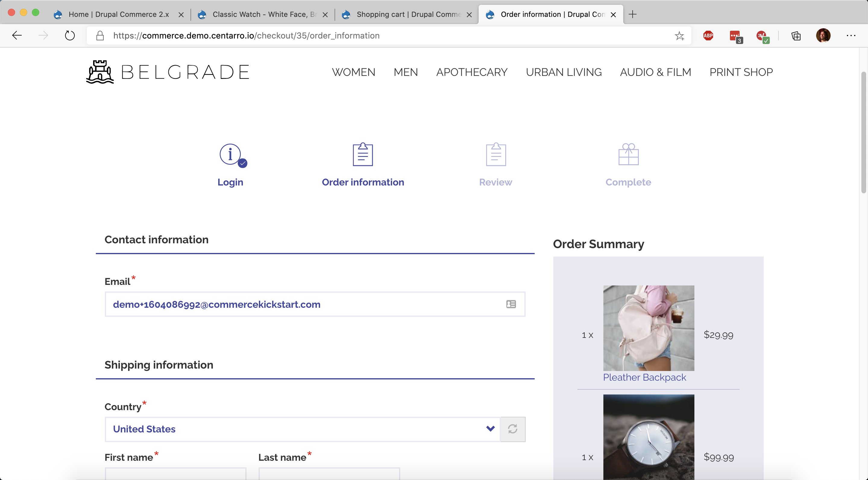Open a new browser tab
Screen dimensions: 868x480
(633, 14)
